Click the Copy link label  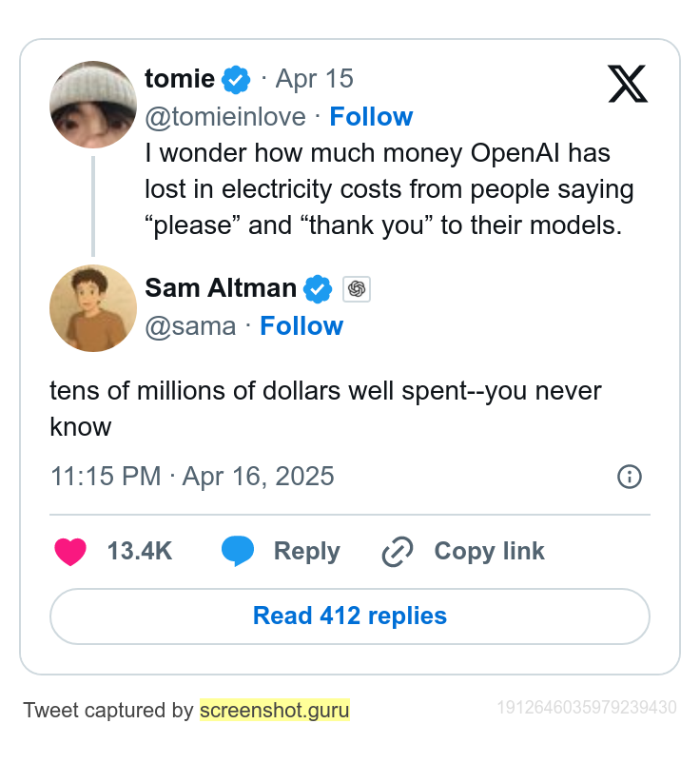pyautogui.click(x=489, y=552)
